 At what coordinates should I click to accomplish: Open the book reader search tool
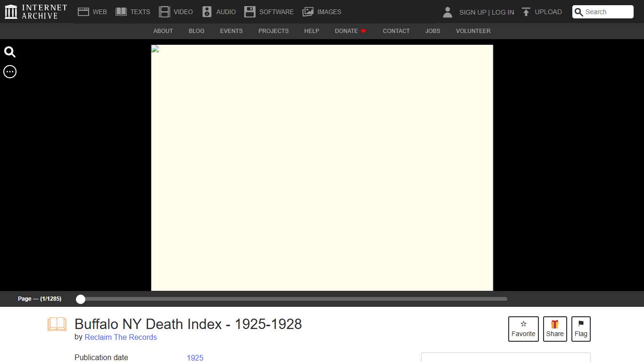9,52
